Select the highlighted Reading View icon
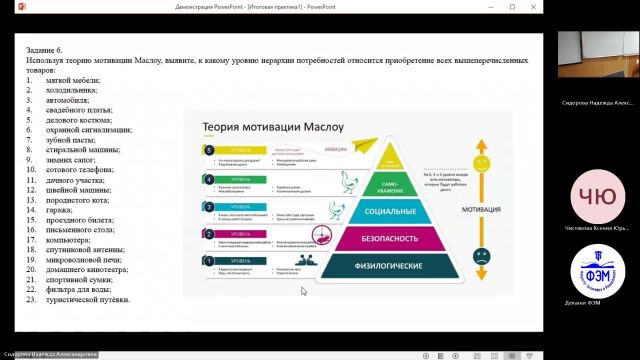This screenshot has width=640, height=360. (x=512, y=356)
